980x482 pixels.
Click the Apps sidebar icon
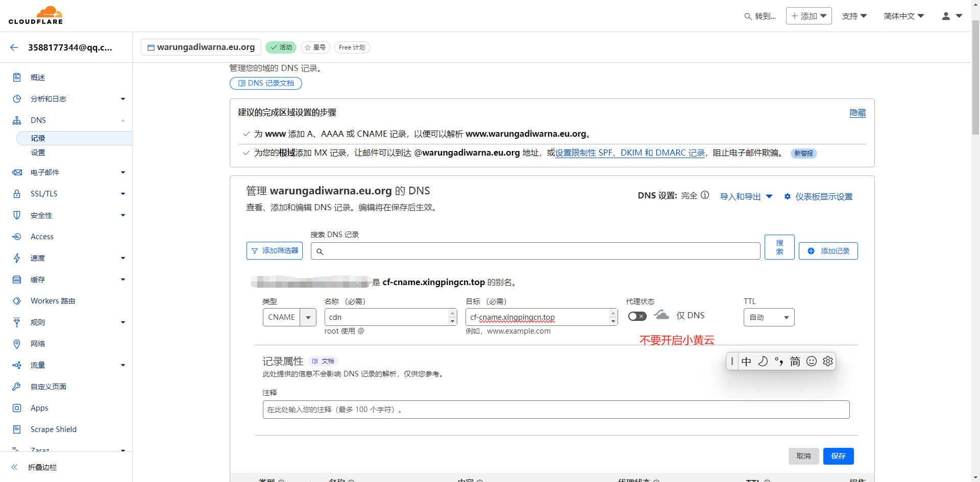coord(17,408)
